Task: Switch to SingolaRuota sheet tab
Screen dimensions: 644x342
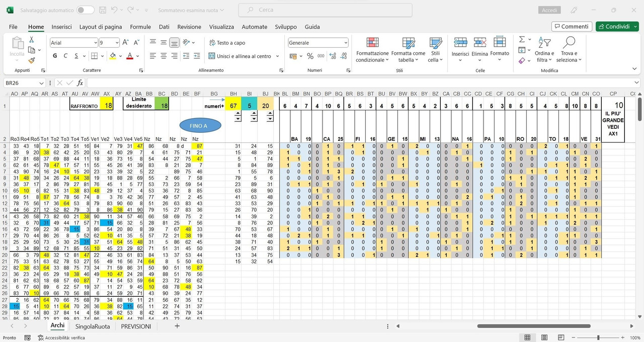Action: click(93, 326)
